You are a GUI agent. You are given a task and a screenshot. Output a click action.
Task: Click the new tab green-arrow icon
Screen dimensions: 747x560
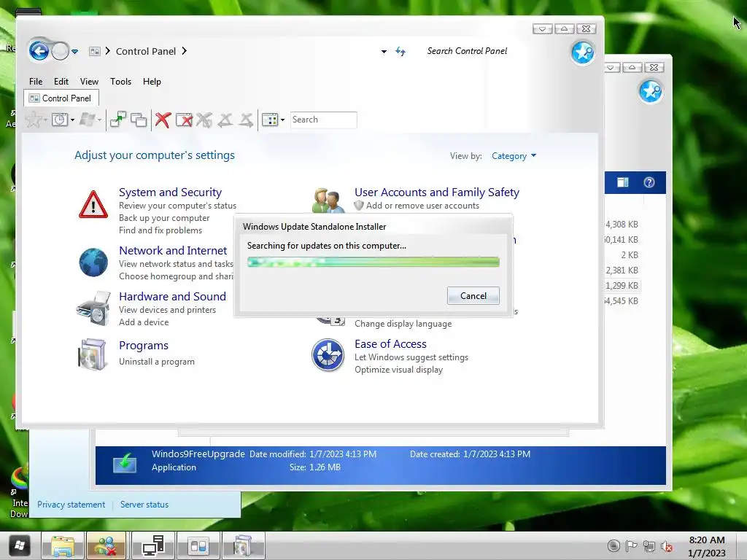[x=117, y=120]
